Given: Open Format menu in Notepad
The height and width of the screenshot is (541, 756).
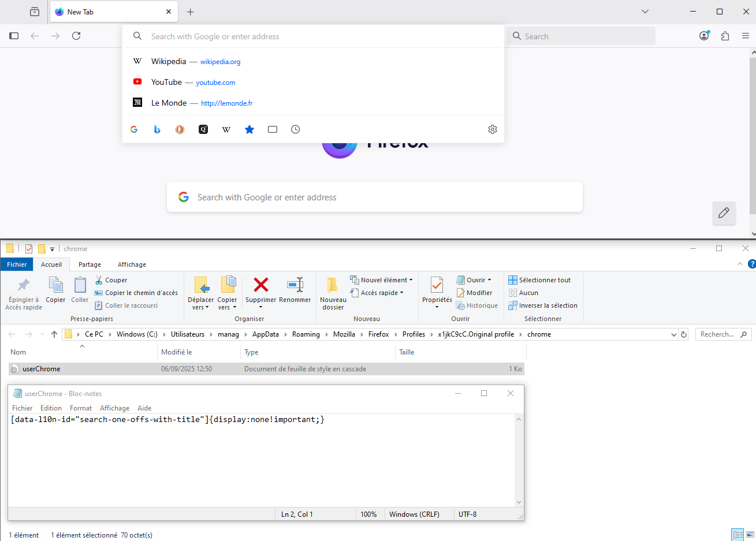Looking at the screenshot, I should point(81,408).
